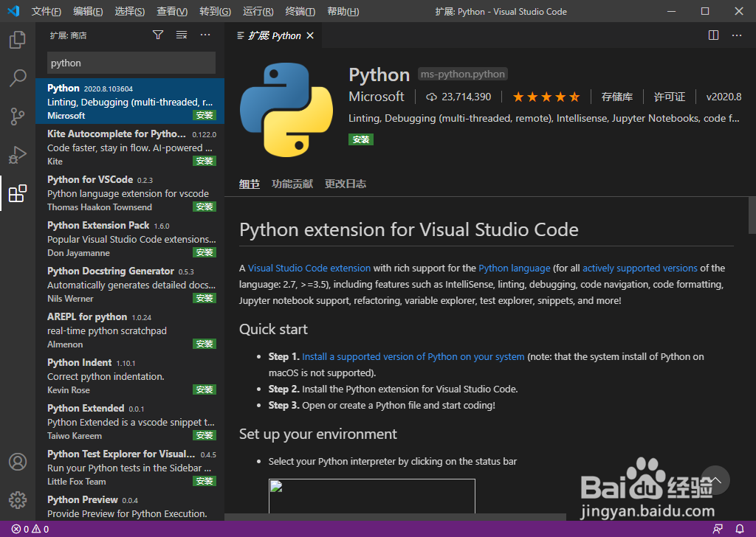Viewport: 756px width, 537px height.
Task: Open the 帮助(H) menu
Action: [x=343, y=12]
